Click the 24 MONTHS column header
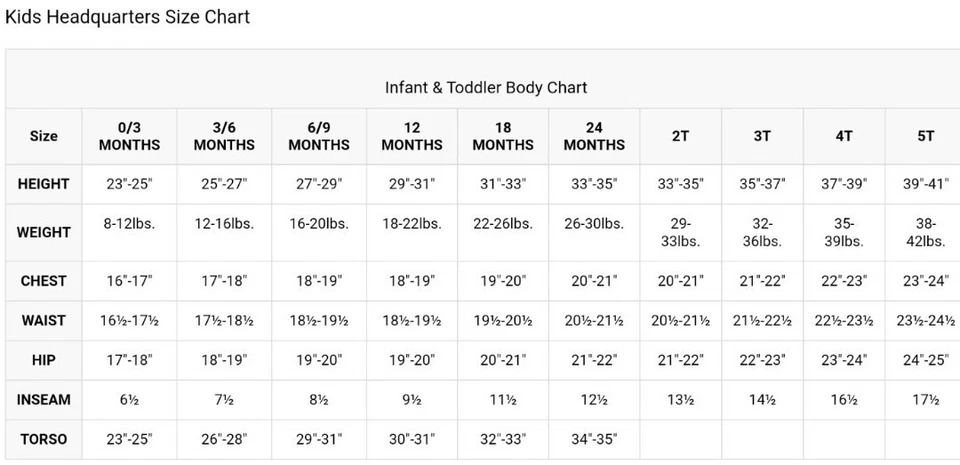Image resolution: width=960 pixels, height=465 pixels. [x=594, y=136]
